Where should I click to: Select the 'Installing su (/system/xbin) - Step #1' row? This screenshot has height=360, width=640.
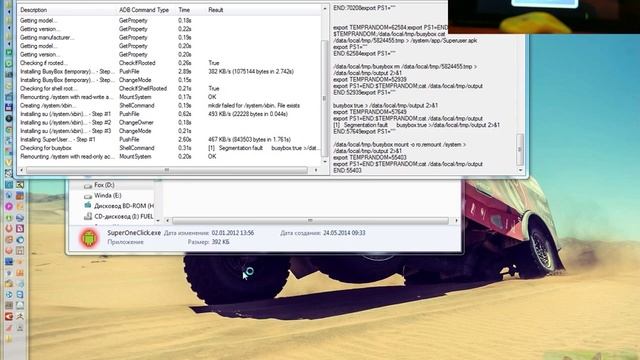click(x=169, y=114)
